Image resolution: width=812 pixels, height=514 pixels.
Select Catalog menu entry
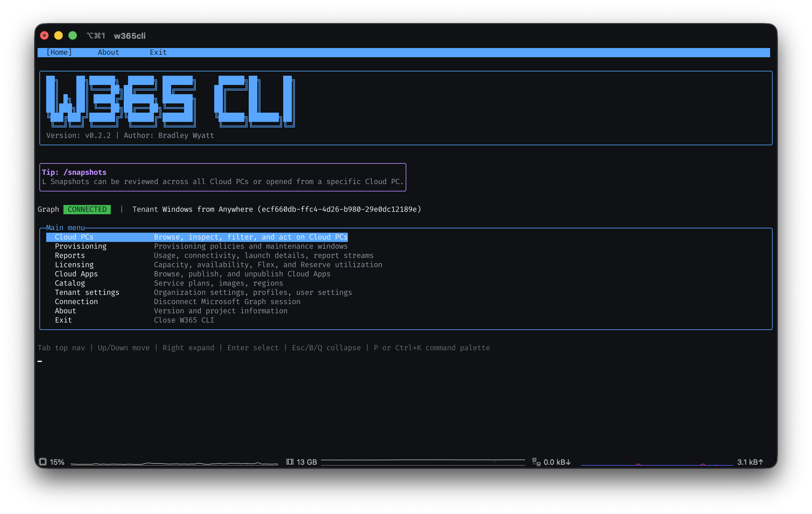[x=70, y=283]
